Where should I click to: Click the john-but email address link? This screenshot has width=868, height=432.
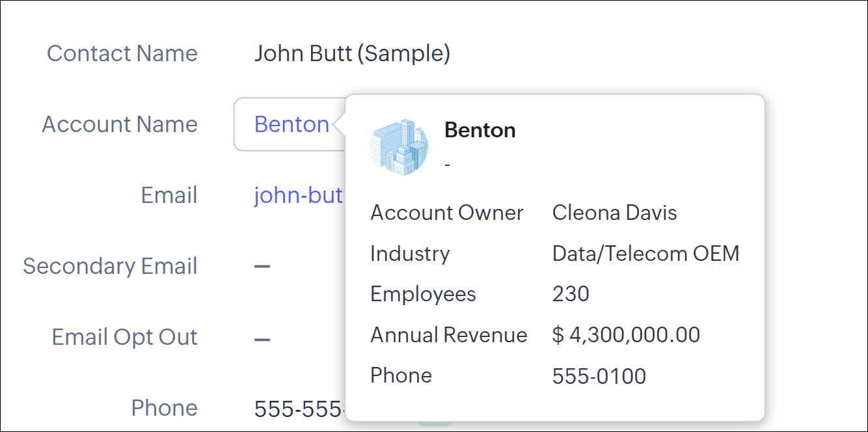(299, 195)
